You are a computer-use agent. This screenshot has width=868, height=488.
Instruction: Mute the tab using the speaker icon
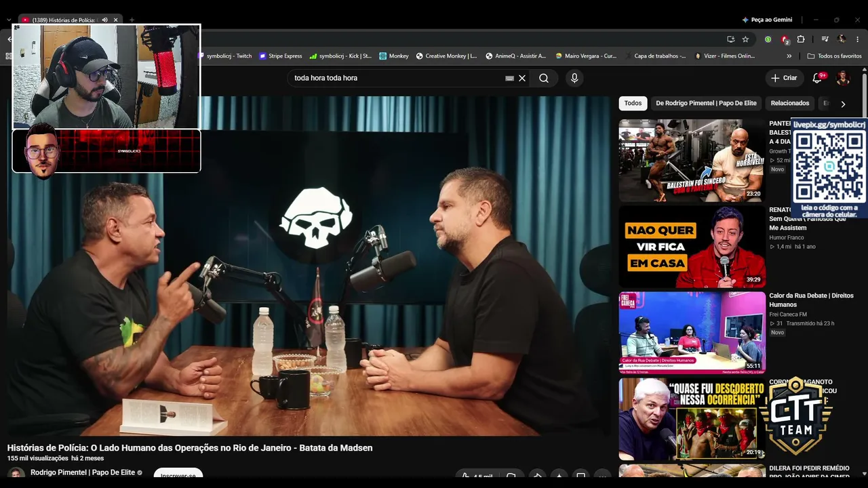pos(104,20)
